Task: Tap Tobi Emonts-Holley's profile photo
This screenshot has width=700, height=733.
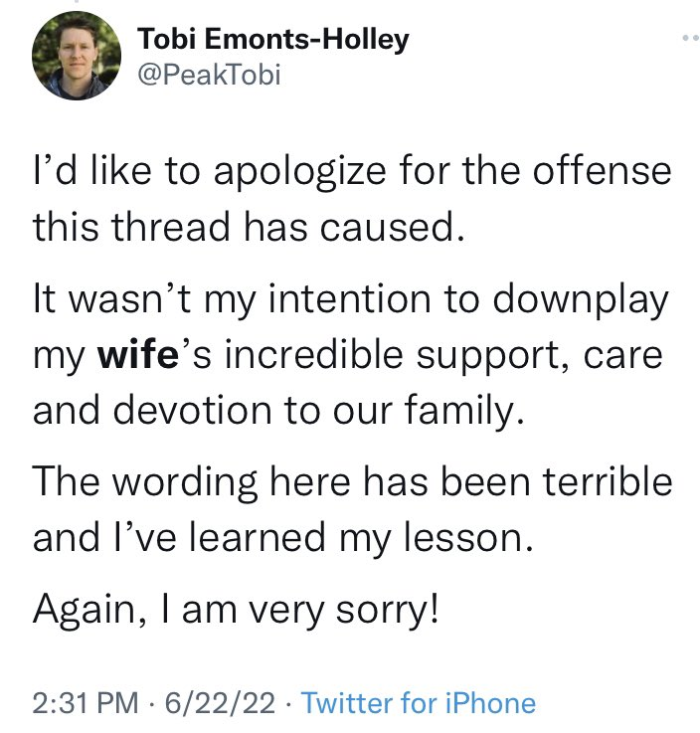Action: pos(77,56)
